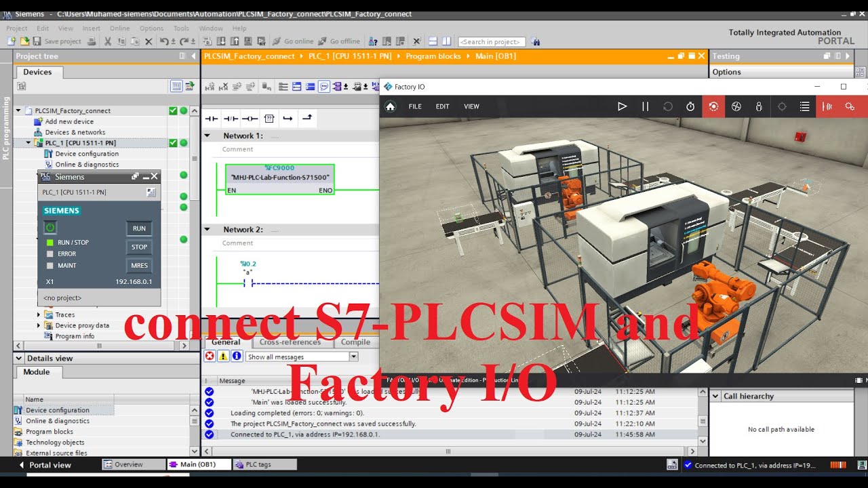
Task: Click the Delete X icon in toolbar
Action: tap(149, 41)
